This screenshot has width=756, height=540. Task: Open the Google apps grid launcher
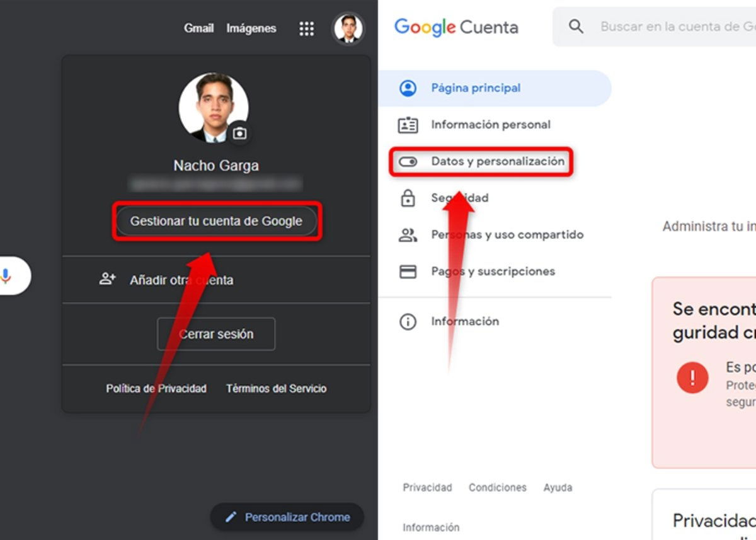click(x=306, y=28)
